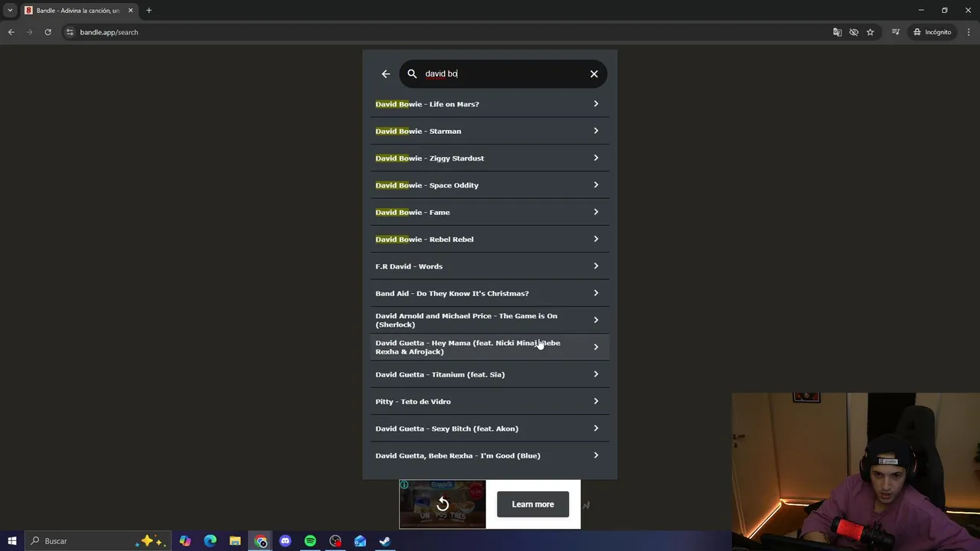Click the Learn more ad button
Image resolution: width=980 pixels, height=551 pixels.
pos(533,504)
